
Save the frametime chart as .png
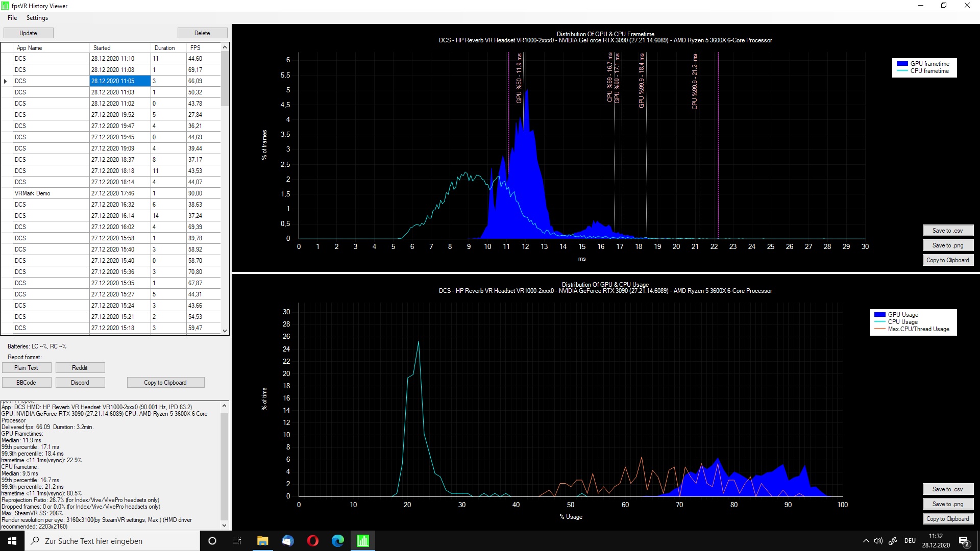(x=948, y=245)
